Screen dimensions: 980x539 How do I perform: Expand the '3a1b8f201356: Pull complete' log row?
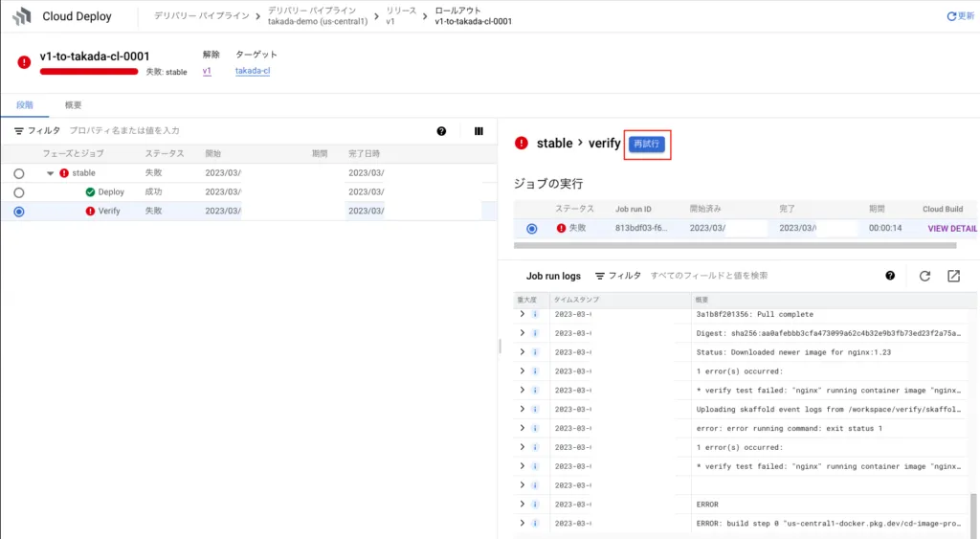pyautogui.click(x=522, y=314)
